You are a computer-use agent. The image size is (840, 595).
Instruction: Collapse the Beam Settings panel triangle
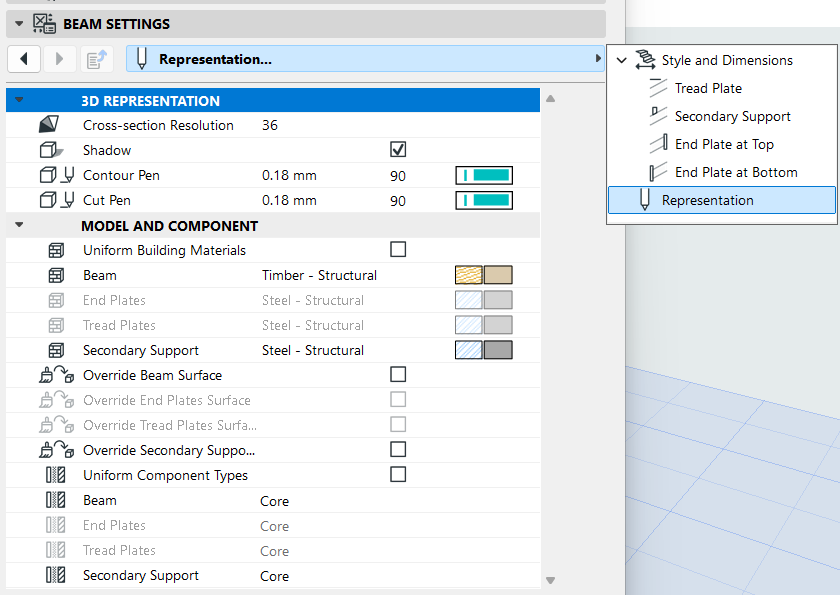(19, 24)
